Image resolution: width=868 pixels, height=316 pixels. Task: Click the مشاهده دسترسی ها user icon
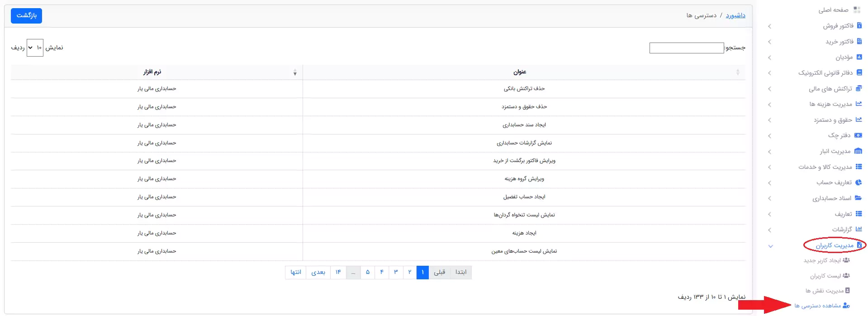(846, 306)
